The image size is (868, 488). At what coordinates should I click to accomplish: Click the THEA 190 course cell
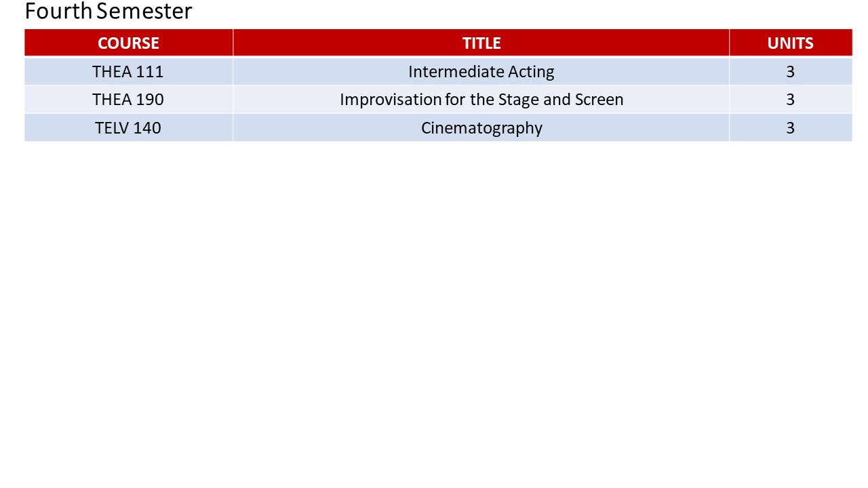(x=128, y=100)
